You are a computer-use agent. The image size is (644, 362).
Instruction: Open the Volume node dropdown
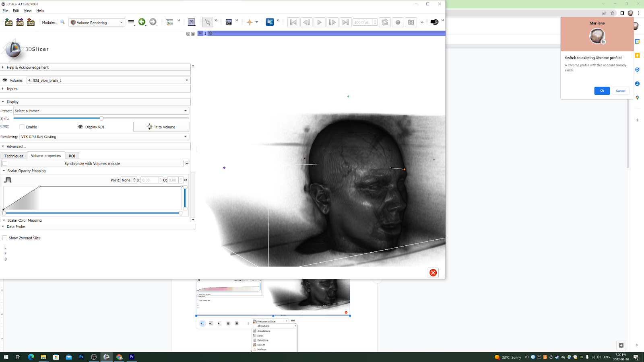pos(108,80)
